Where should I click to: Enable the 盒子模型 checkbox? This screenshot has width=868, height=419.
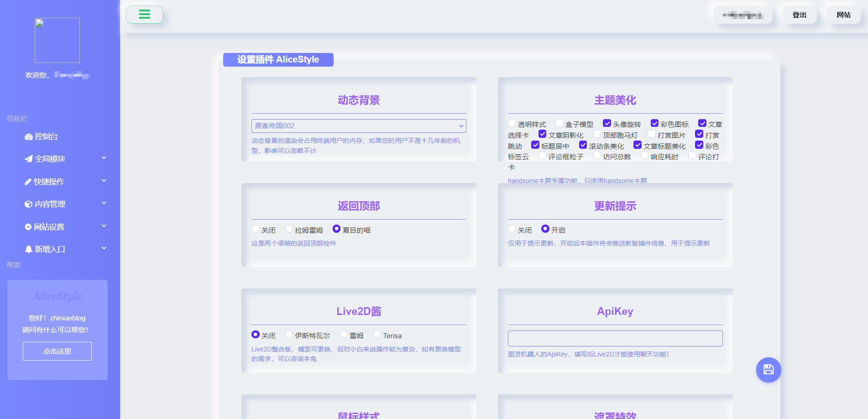(559, 123)
